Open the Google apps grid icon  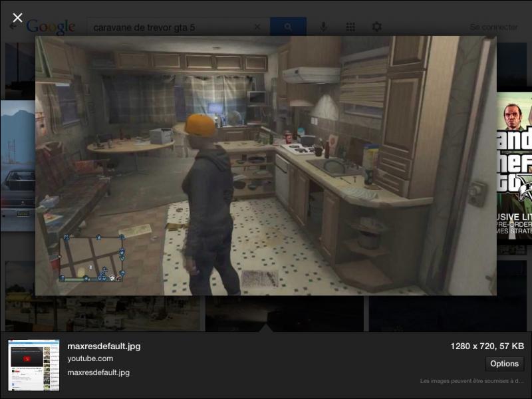click(350, 27)
